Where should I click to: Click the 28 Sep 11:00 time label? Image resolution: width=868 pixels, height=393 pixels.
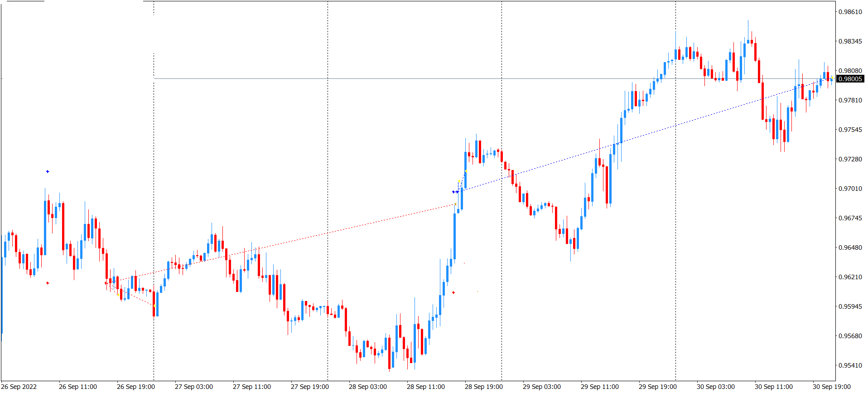pos(426,387)
